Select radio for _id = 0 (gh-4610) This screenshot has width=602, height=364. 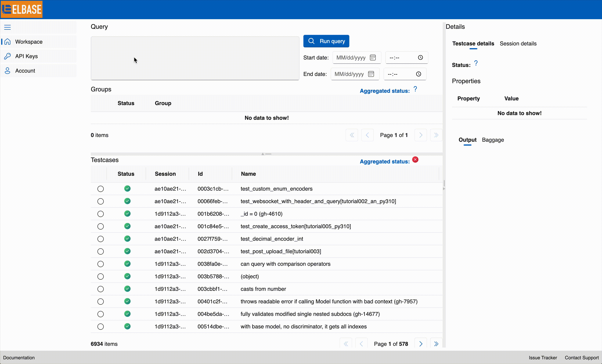(100, 214)
